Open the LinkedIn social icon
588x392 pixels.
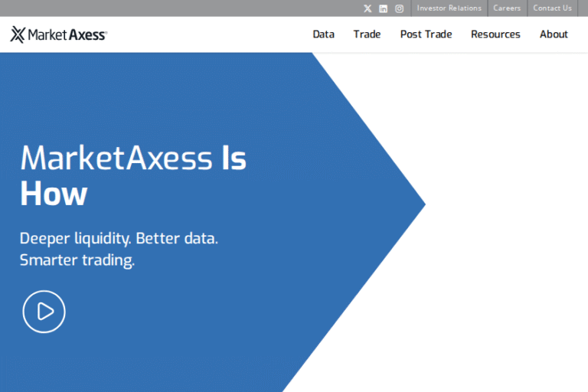coord(384,8)
